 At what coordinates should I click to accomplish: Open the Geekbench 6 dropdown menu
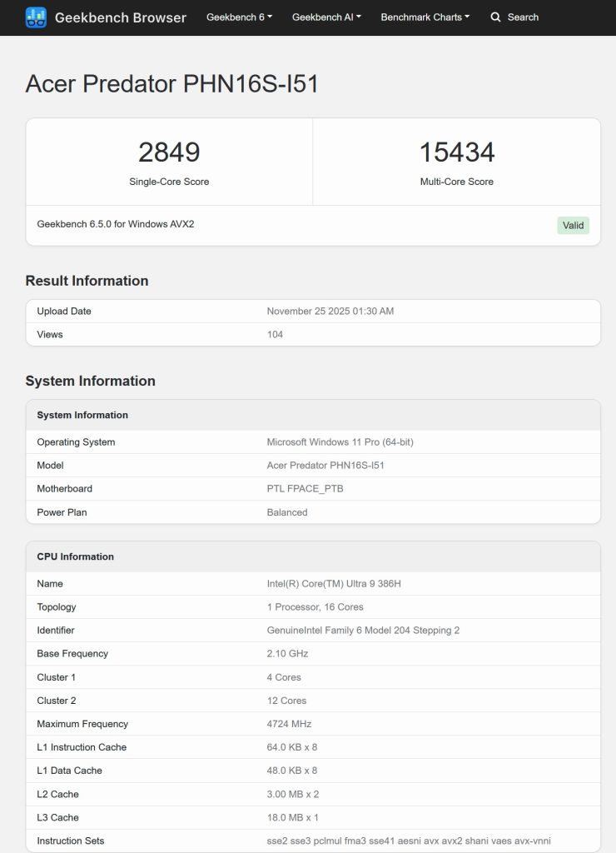(239, 17)
